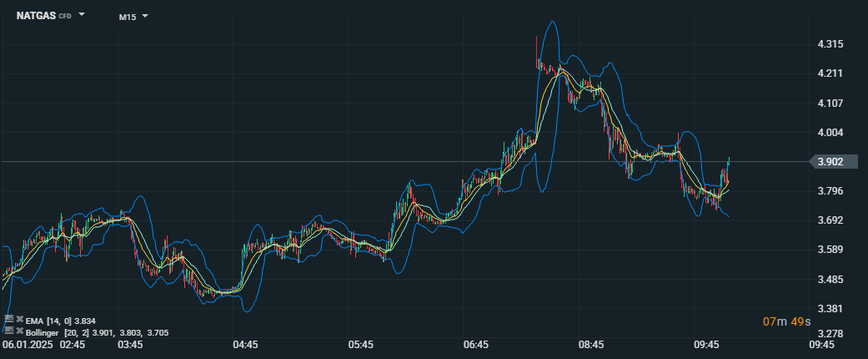The image size is (868, 359).
Task: Open the Bollinger indicator settings icon
Action: coord(8,331)
